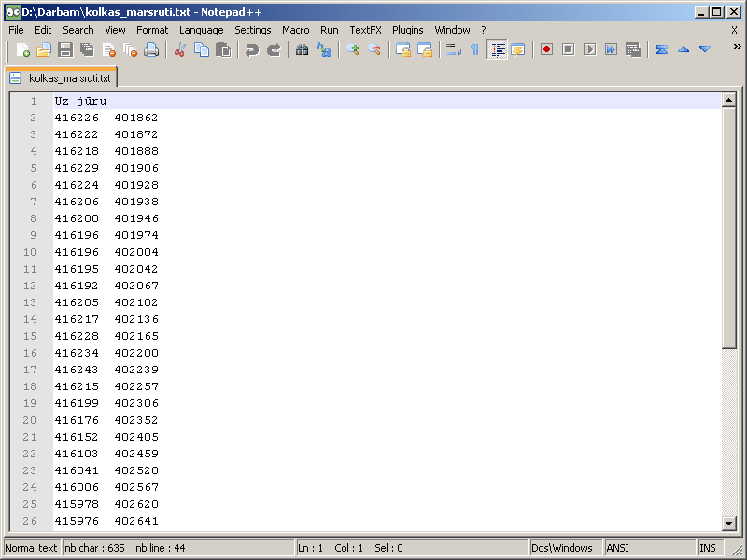The image size is (747, 560).
Task: Click the Dos\Windows status bar field
Action: pyautogui.click(x=566, y=548)
